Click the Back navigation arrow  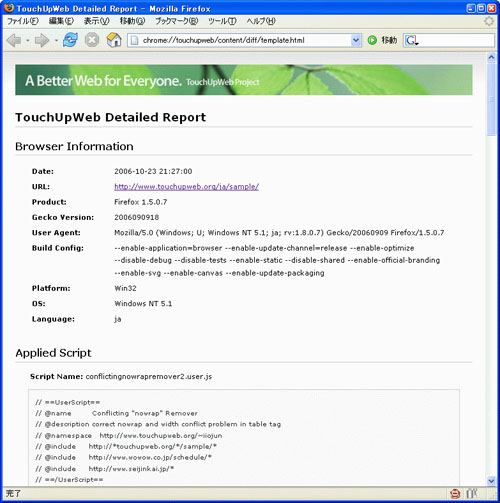tap(14, 40)
